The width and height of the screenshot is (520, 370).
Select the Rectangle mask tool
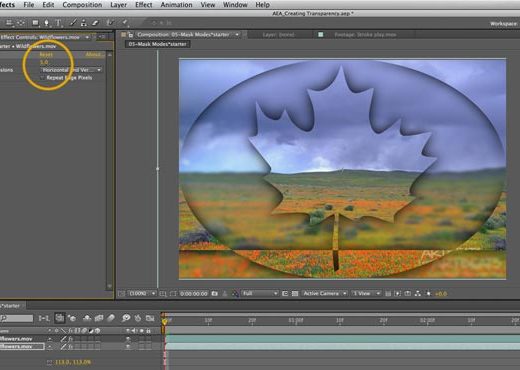point(35,23)
